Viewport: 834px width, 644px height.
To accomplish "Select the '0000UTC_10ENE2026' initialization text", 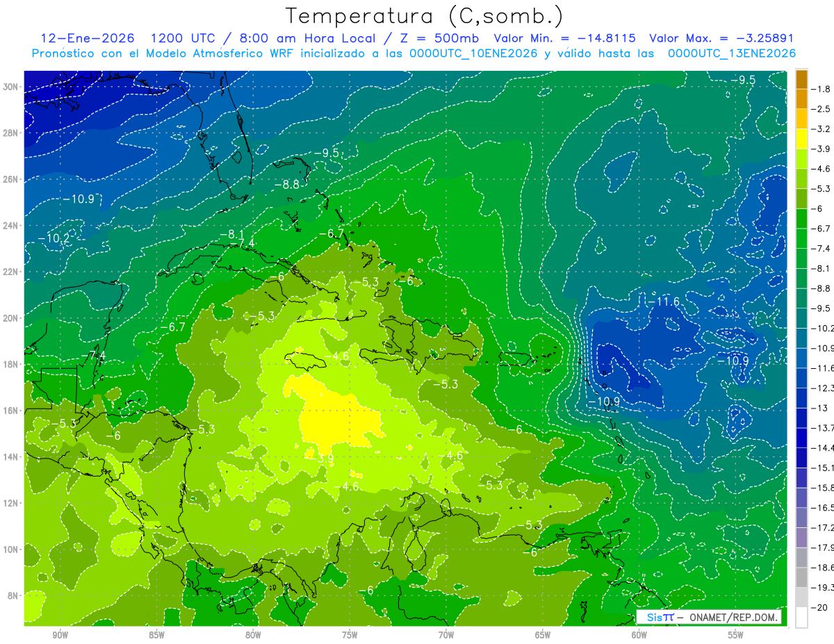I will (x=474, y=53).
